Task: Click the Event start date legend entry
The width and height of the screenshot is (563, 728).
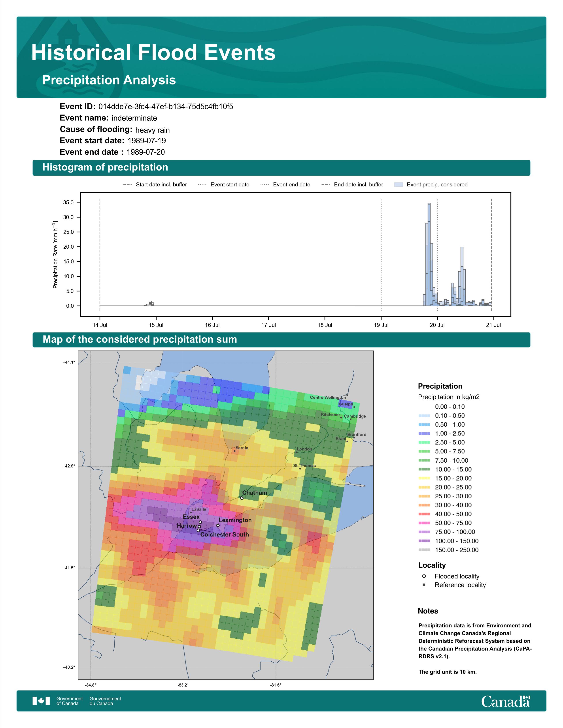Action: click(224, 185)
